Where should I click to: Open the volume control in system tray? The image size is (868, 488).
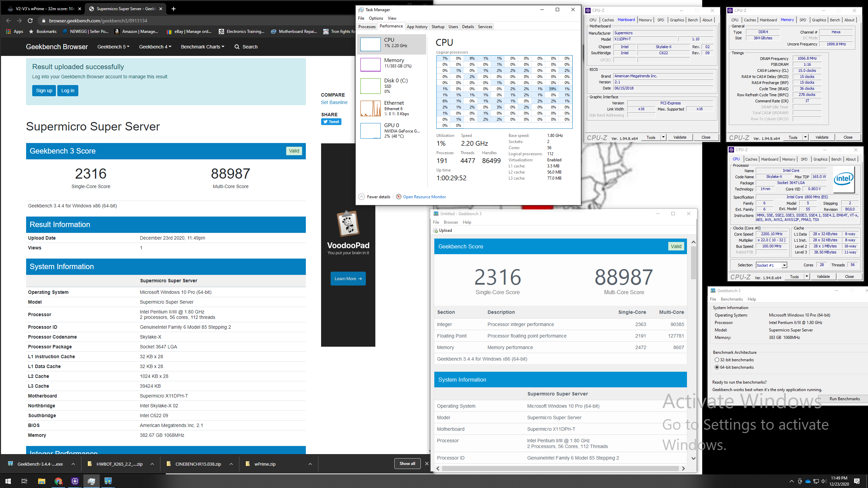[824, 481]
